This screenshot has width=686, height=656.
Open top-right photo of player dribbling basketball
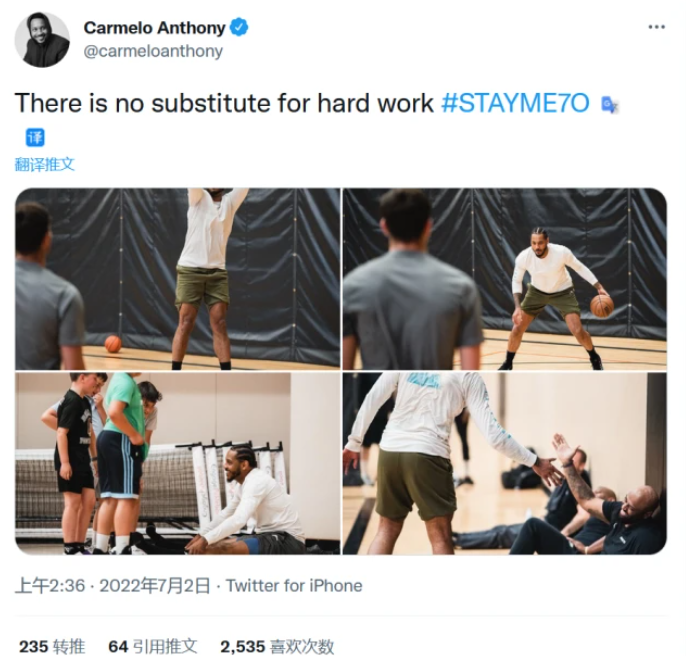pos(504,279)
